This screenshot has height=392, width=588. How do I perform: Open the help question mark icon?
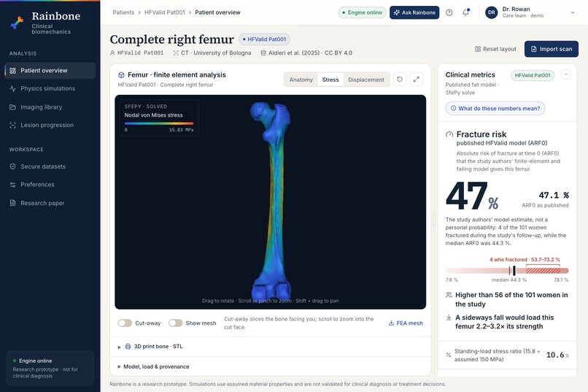point(449,12)
